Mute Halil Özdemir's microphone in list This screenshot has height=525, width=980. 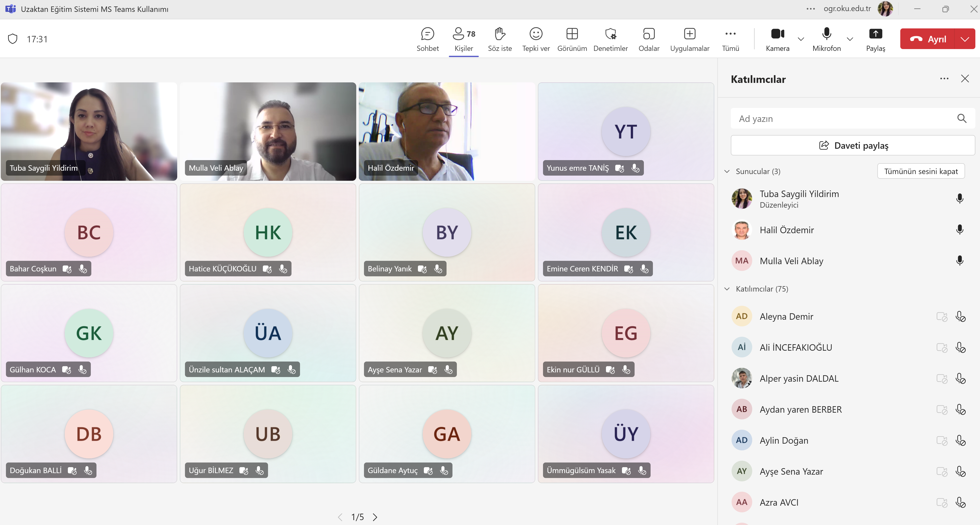959,230
